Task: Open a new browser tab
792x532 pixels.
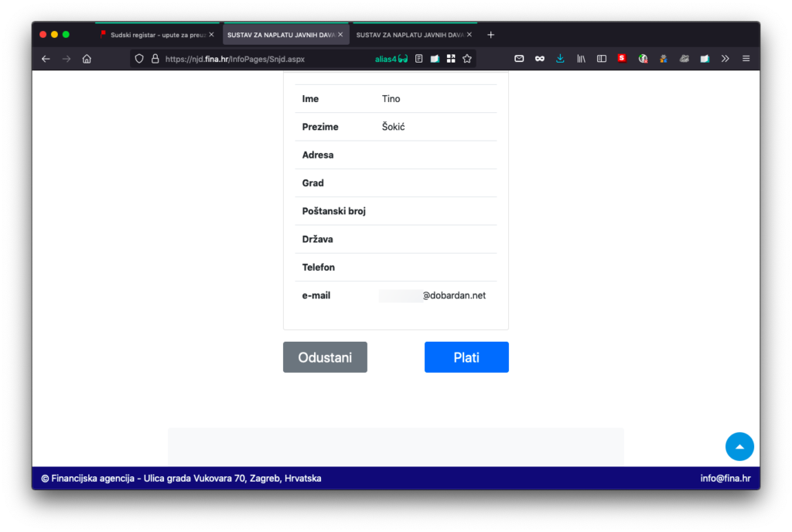Action: (x=490, y=35)
